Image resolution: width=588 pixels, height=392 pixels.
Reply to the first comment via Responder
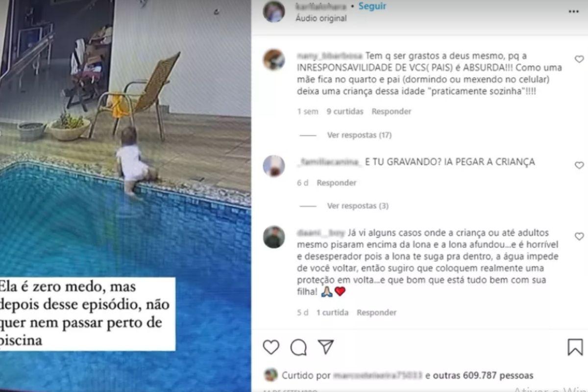click(x=391, y=111)
